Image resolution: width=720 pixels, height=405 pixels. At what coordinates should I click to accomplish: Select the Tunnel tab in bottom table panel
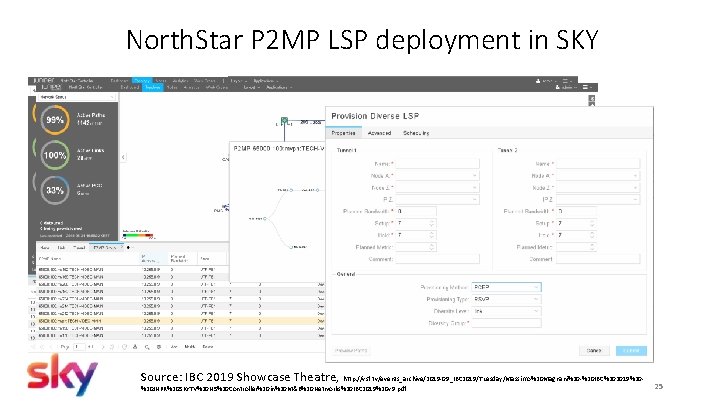(x=79, y=248)
